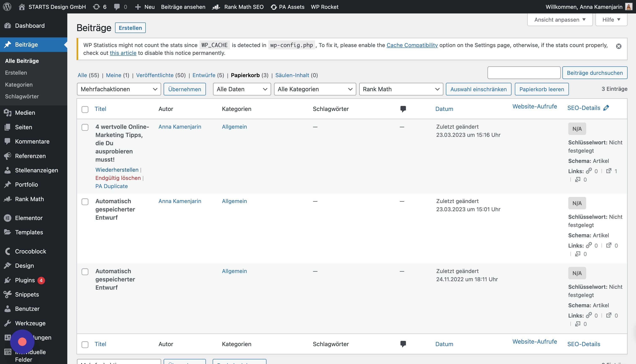Open the updates icon showing 6
Image resolution: width=636 pixels, height=364 pixels.
[x=96, y=7]
